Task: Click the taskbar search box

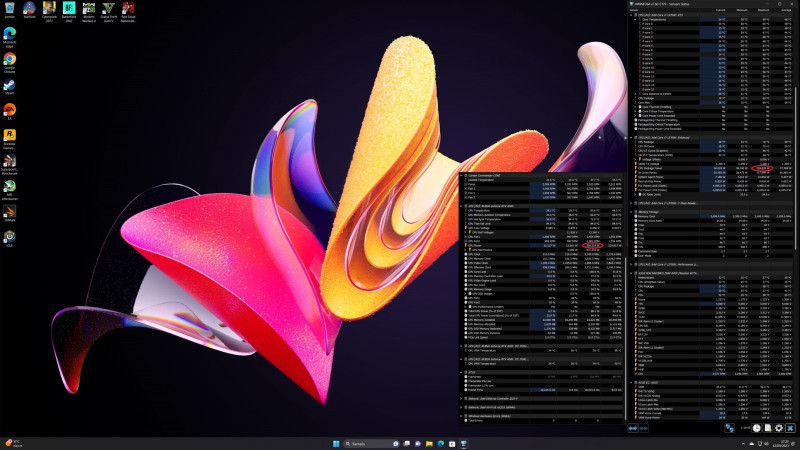Action: (x=371, y=444)
